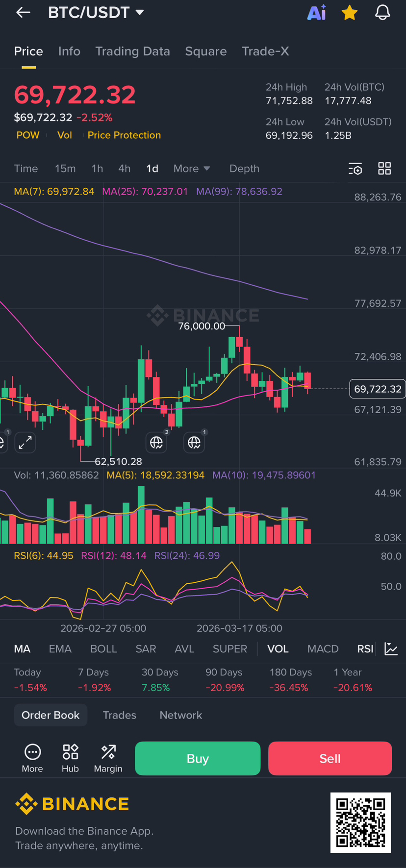Screen dimensions: 406x868
Task: Tap the MA(7) value label
Action: pos(54,192)
